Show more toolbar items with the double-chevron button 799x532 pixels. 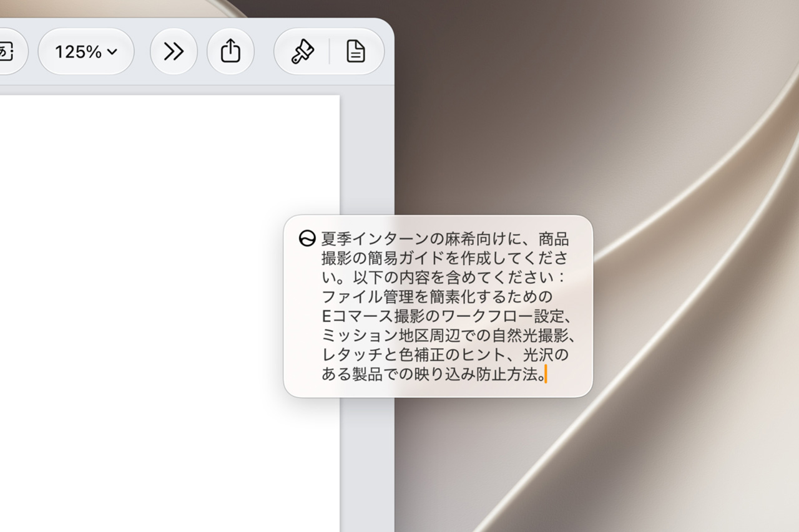click(174, 52)
